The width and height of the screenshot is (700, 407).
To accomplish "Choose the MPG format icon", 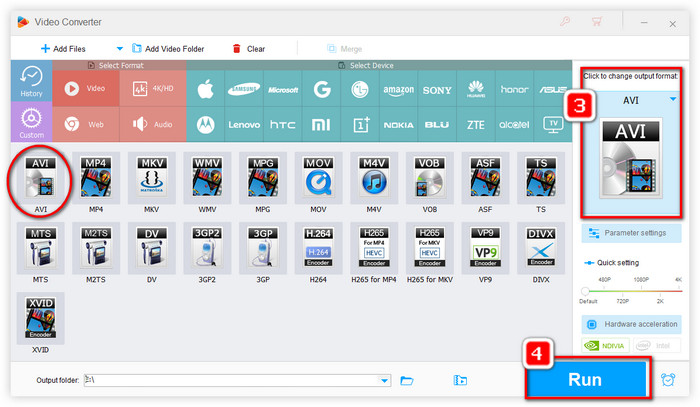I will 263,178.
